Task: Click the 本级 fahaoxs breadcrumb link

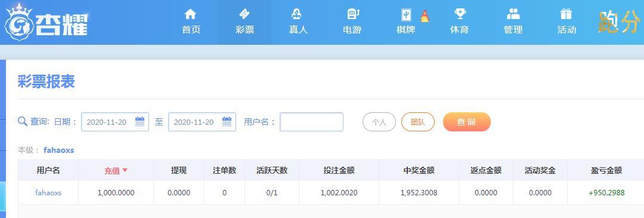Action: tap(58, 150)
